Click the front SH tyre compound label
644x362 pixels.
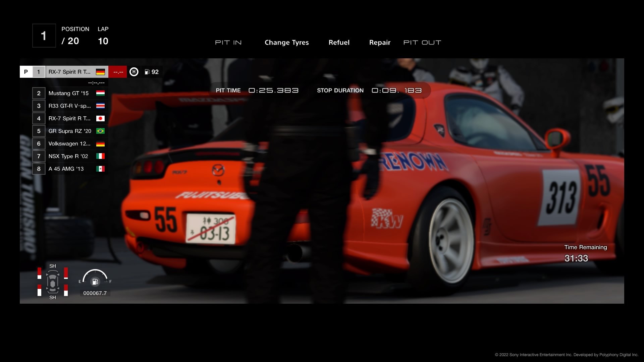point(53,266)
